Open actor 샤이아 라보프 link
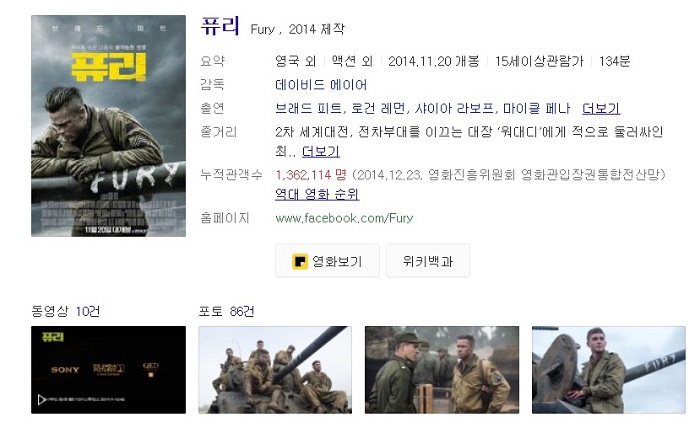Screen dimensions: 700x428 click(x=454, y=108)
